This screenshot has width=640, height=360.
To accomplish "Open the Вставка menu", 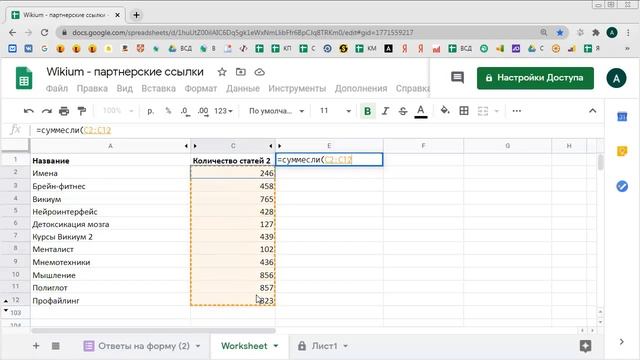I will [158, 89].
